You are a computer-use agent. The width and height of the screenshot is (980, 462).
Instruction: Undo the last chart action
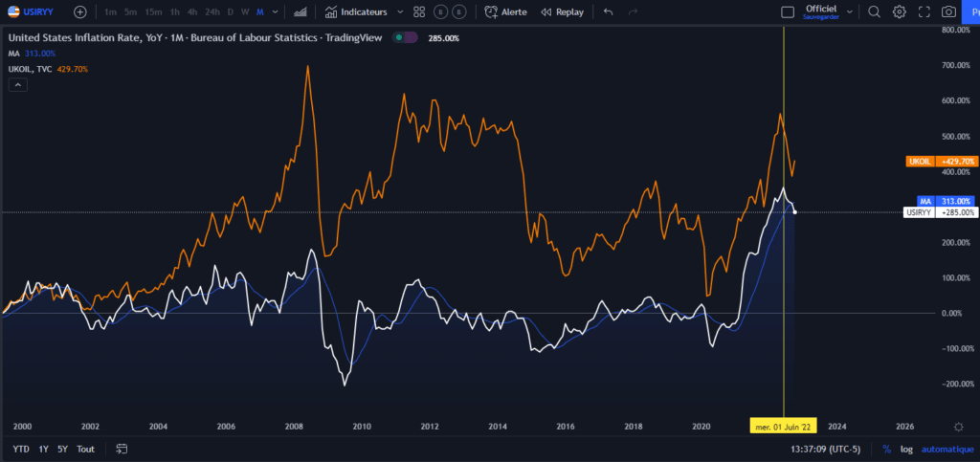(x=608, y=11)
